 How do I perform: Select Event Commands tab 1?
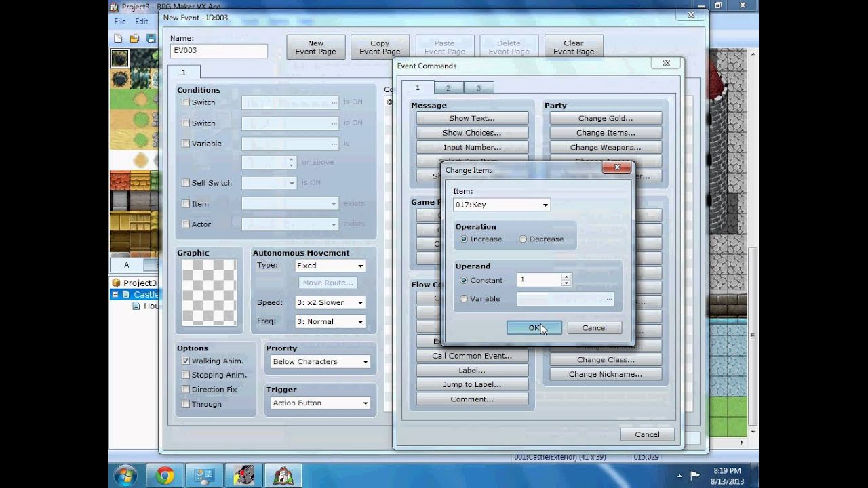(418, 87)
